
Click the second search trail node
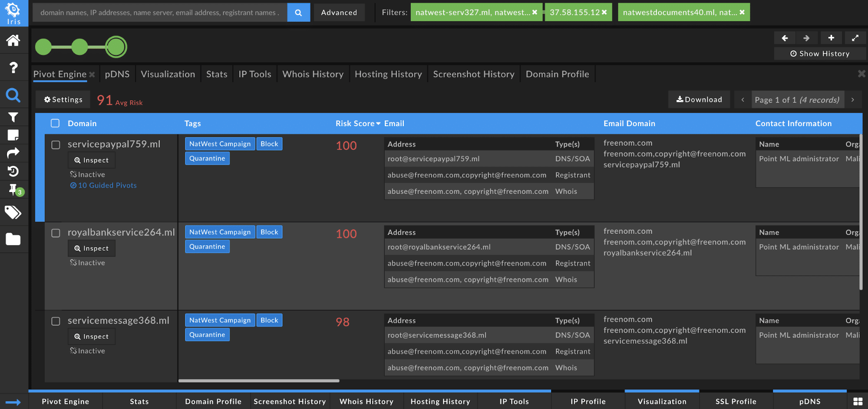(x=79, y=47)
